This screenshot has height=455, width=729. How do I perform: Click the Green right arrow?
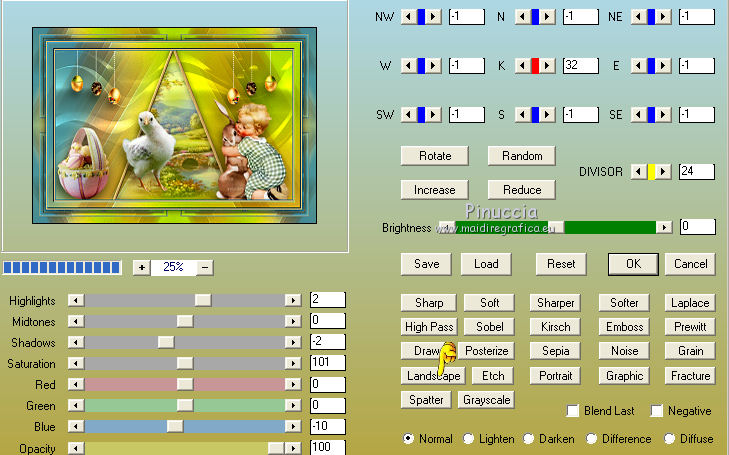click(x=293, y=405)
